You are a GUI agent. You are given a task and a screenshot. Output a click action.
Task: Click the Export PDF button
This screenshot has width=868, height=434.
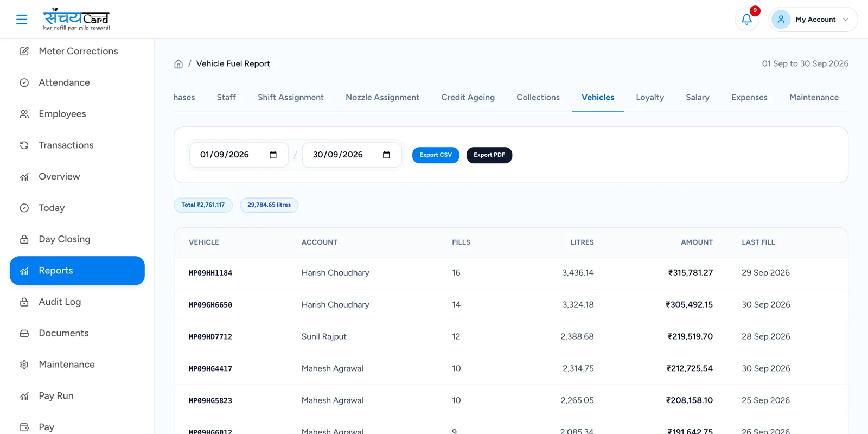tap(489, 155)
